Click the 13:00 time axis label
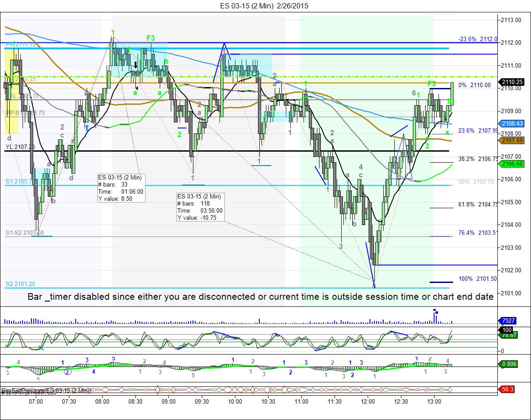This screenshot has height=420, width=531. pyautogui.click(x=434, y=401)
